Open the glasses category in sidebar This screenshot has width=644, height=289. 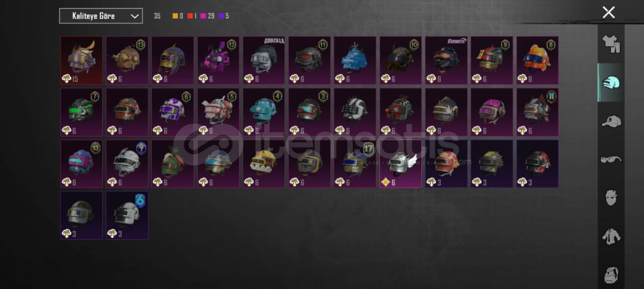coord(611,159)
